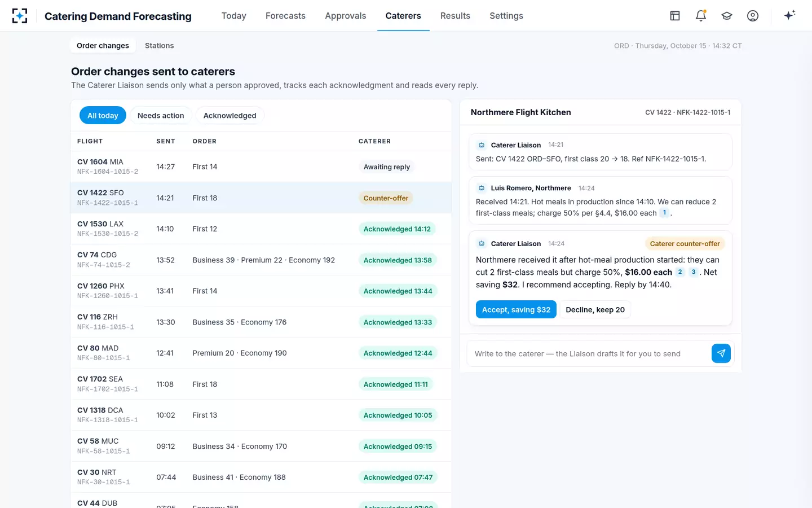Open the notifications bell icon
Viewport: 812px width, 508px height.
(701, 16)
